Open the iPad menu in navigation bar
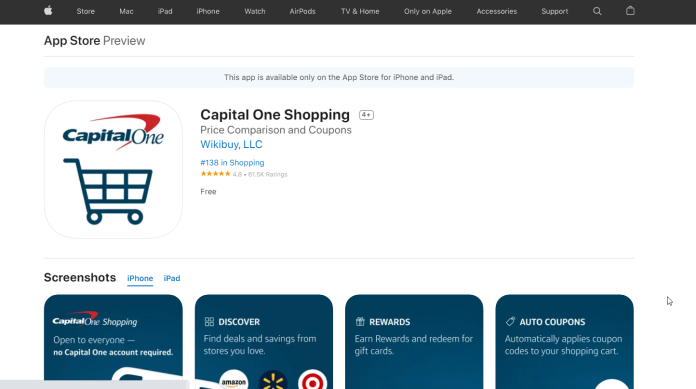696x389 pixels. coord(165,12)
